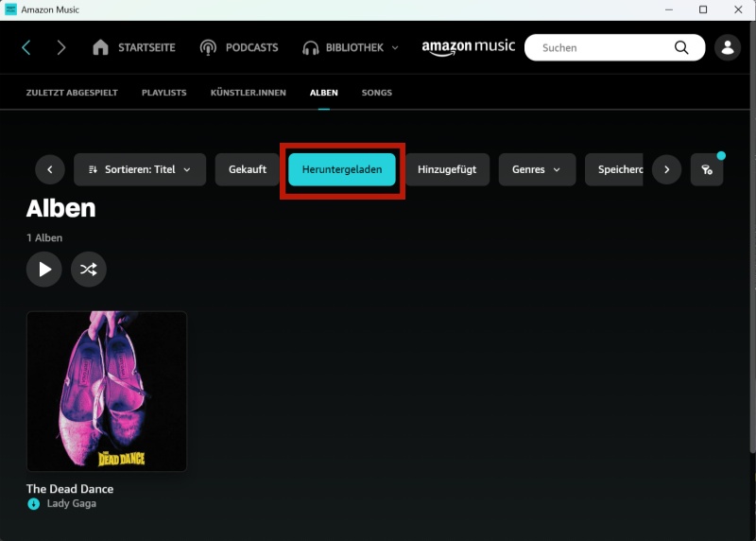
Task: Shuffle albums with the shuffle button
Action: tap(89, 269)
